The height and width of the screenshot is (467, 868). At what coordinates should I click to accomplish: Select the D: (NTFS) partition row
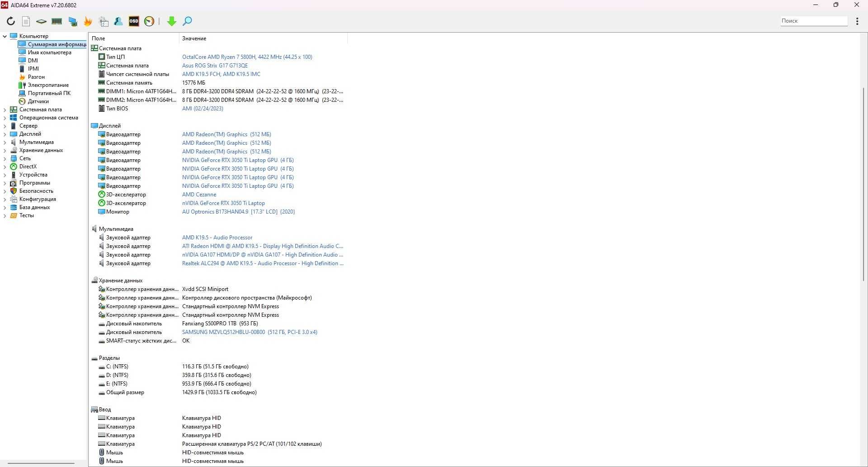click(x=218, y=375)
